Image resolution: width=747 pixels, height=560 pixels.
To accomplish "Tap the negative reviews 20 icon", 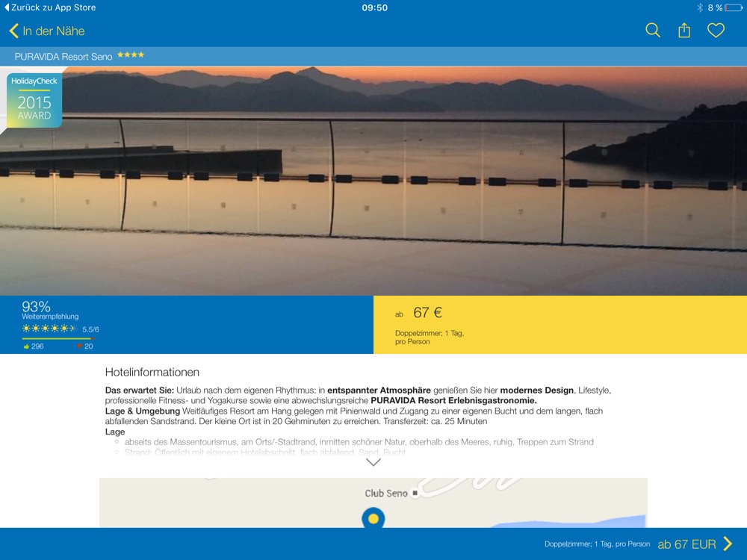I will coord(80,346).
